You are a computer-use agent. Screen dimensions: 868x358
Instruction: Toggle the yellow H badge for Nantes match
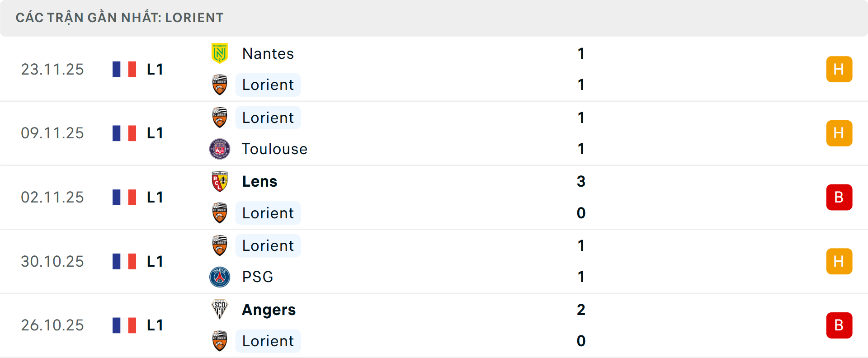click(839, 69)
